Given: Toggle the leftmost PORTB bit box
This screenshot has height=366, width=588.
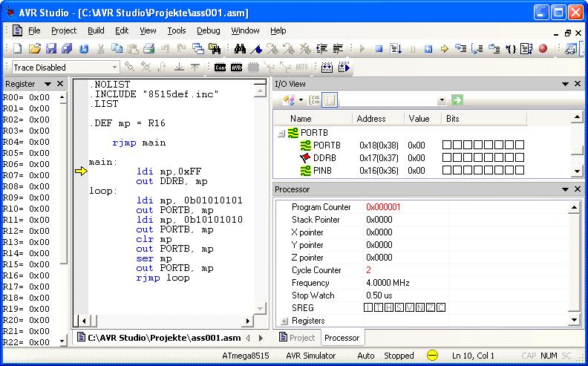Looking at the screenshot, I should pos(447,145).
